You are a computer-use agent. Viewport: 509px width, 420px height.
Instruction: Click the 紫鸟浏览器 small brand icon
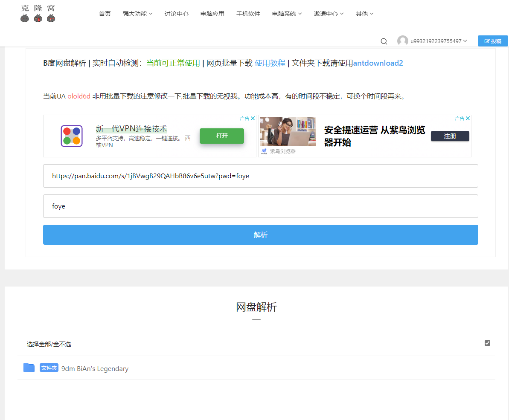pyautogui.click(x=264, y=151)
